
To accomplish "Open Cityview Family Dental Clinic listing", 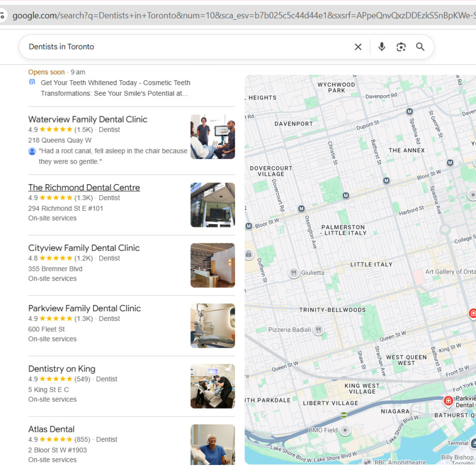I will click(x=84, y=248).
